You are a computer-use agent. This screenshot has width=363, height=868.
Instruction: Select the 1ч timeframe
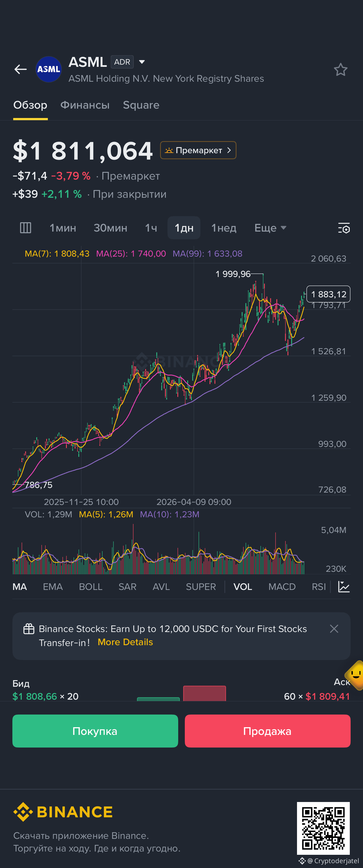(x=151, y=228)
